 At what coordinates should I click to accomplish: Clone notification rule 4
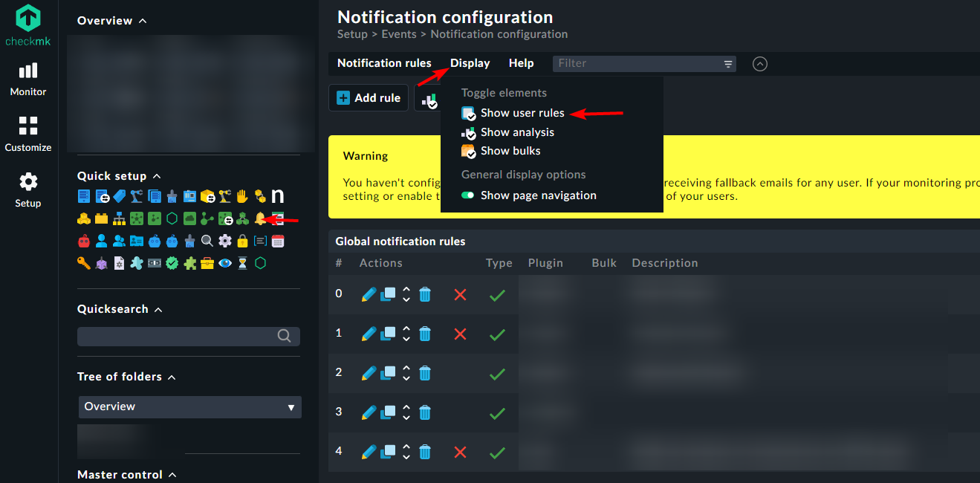(388, 452)
